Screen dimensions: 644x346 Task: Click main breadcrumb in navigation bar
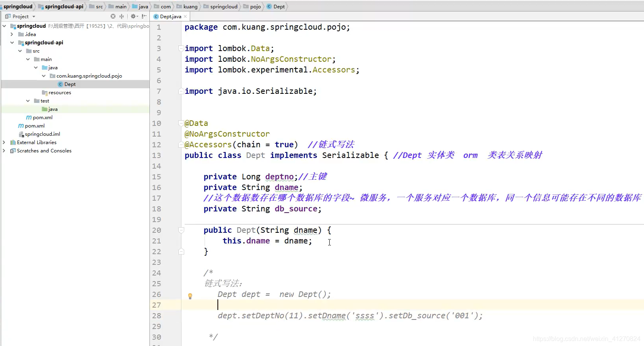pos(117,6)
